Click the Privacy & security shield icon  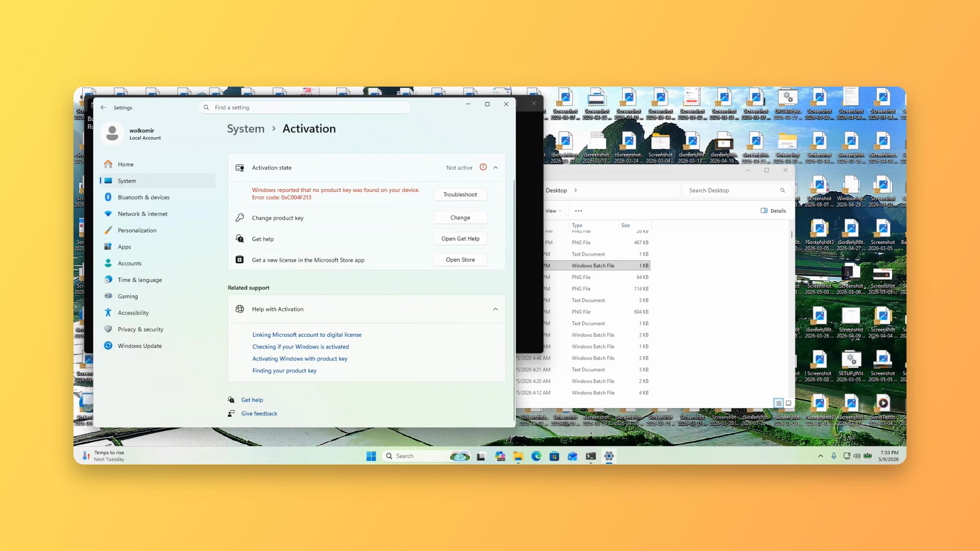tap(108, 329)
